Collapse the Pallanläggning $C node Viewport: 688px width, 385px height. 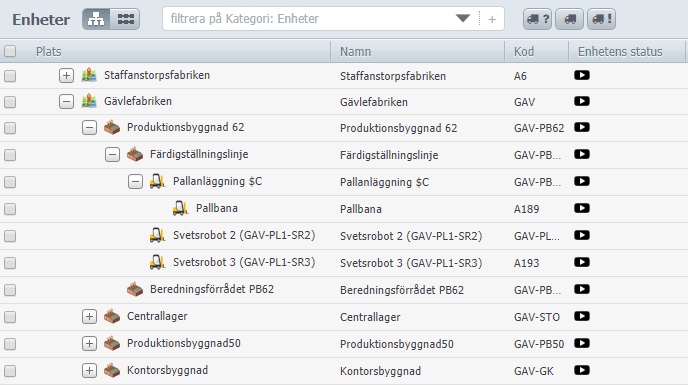(135, 181)
